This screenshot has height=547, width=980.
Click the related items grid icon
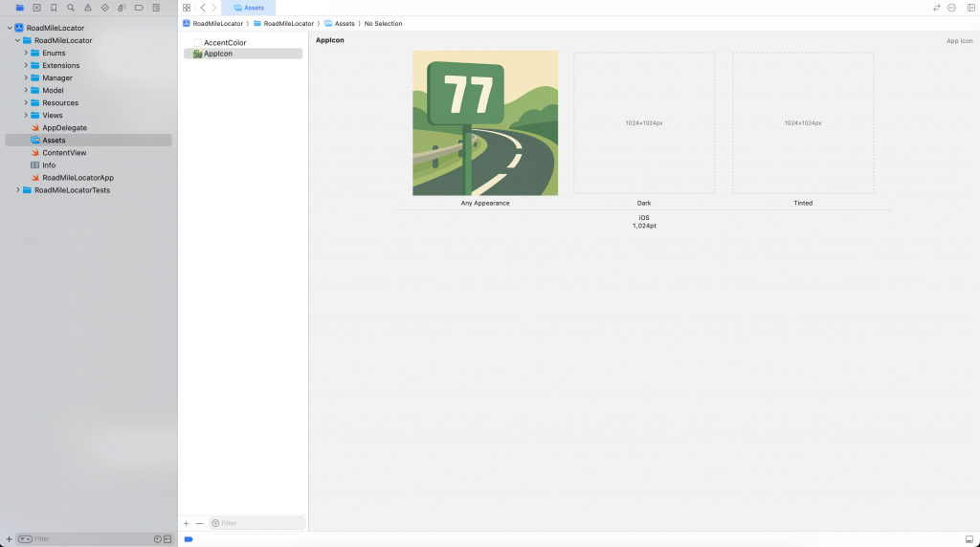coord(187,8)
